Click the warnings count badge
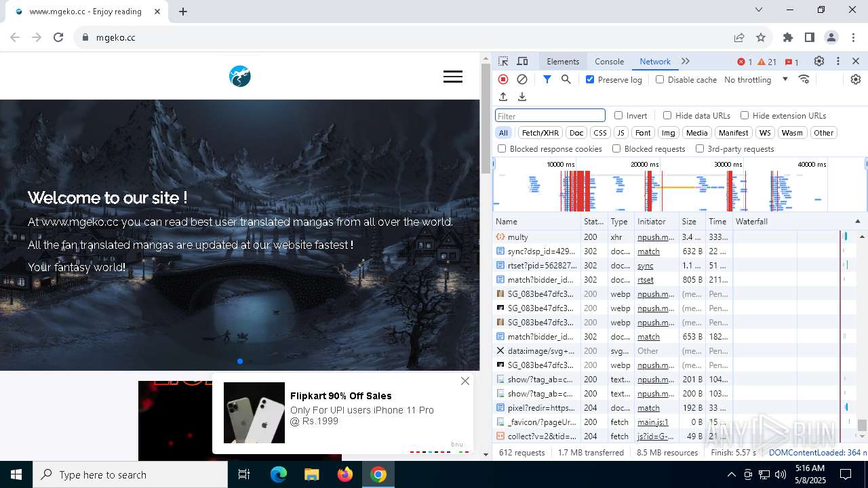Viewport: 868px width, 488px height. point(767,62)
